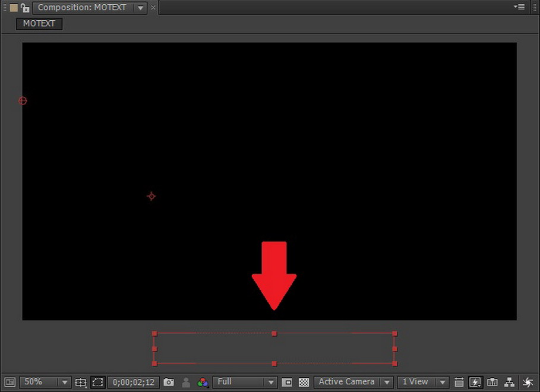Toggle the viewer lock icon
The image size is (540, 392).
click(x=25, y=8)
